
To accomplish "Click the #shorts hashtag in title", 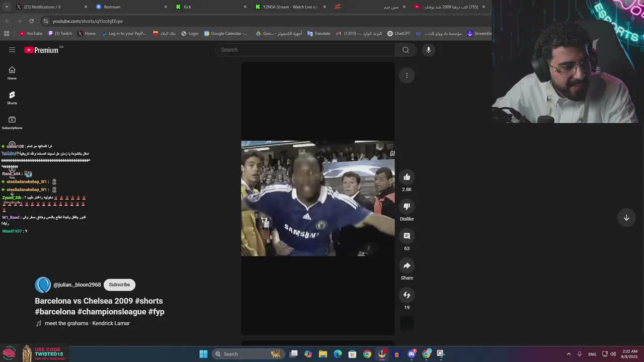I will [149, 301].
